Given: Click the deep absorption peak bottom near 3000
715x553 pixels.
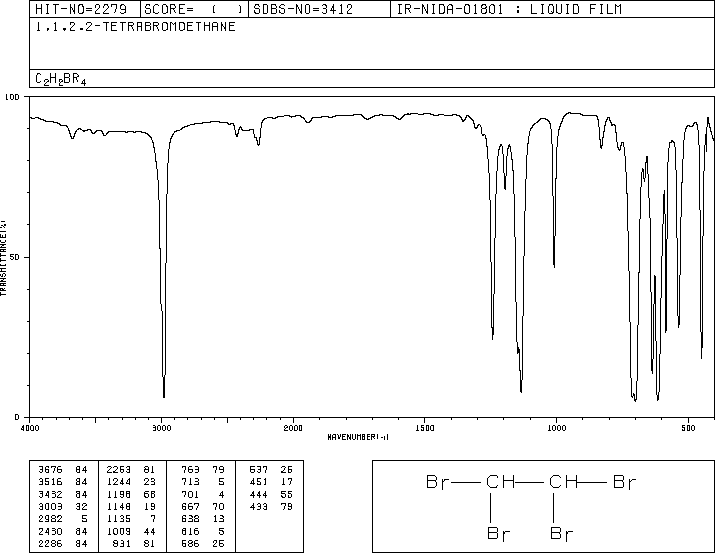Looking at the screenshot, I should 164,395.
